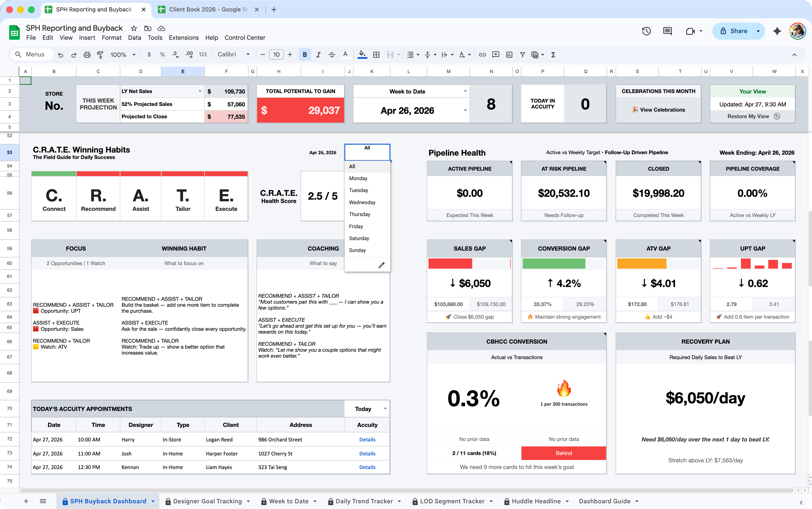Open the borders tool in toolbar

click(376, 54)
